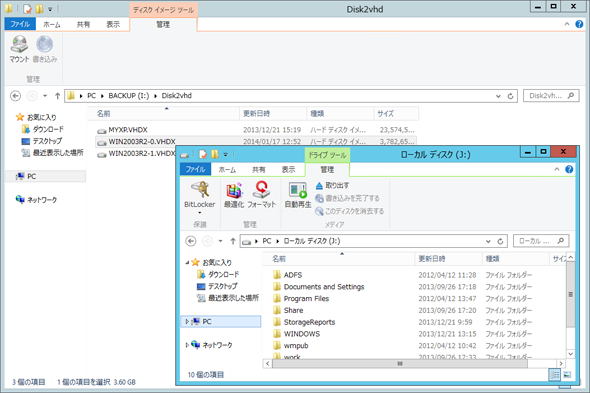Collapse Favorites (お気に入り) in Local Disk (J:) tree

[x=187, y=262]
